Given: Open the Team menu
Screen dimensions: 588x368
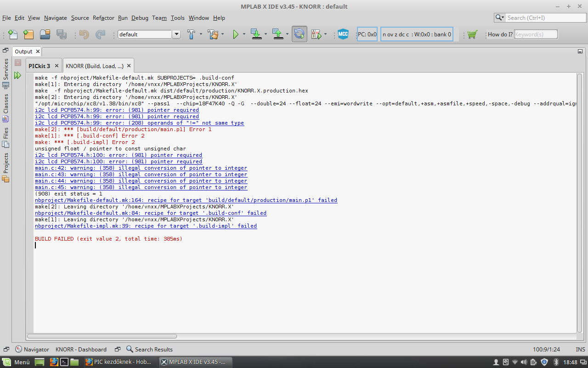Looking at the screenshot, I should click(159, 18).
